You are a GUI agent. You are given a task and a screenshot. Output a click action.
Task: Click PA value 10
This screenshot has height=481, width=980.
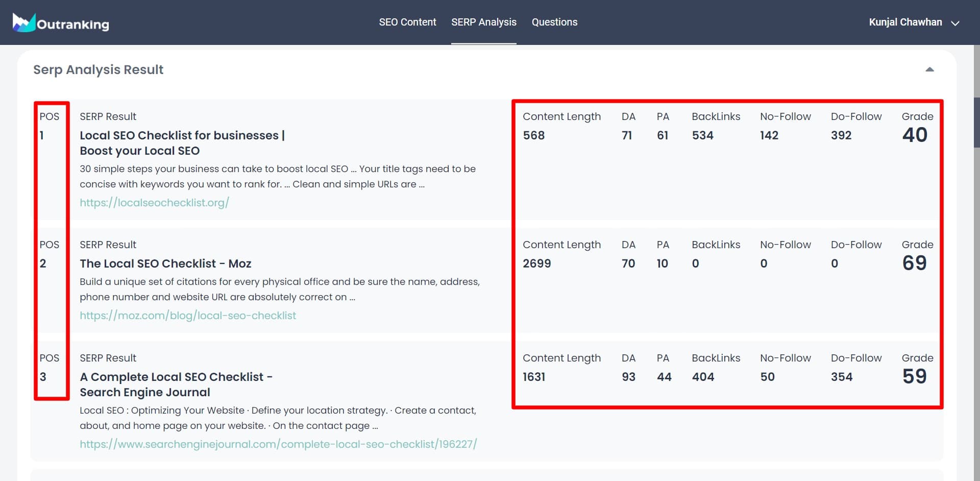coord(662,263)
